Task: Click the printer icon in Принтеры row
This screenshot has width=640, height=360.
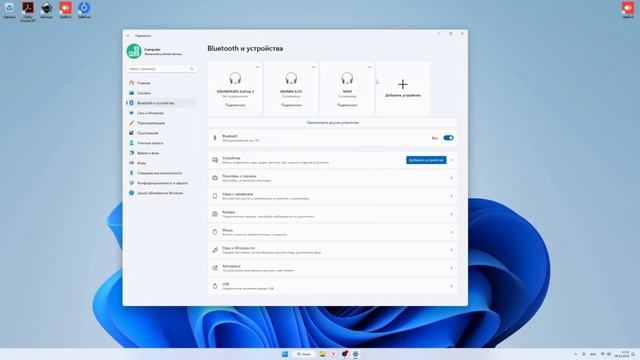Action: tap(215, 178)
